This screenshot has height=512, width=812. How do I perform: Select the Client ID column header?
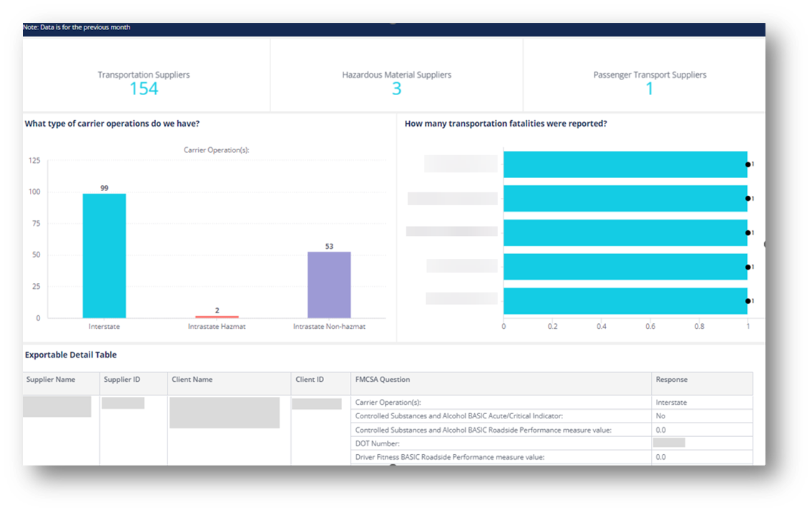[310, 380]
